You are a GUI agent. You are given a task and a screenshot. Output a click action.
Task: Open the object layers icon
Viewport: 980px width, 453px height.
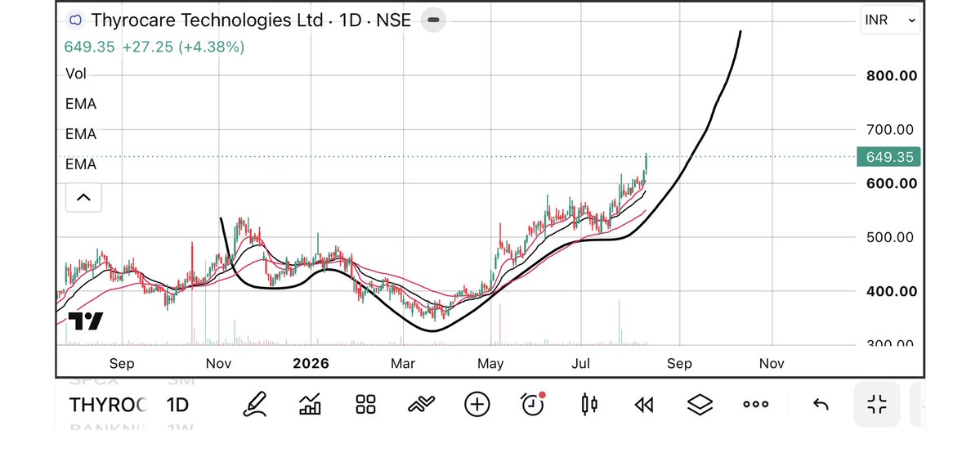[700, 405]
